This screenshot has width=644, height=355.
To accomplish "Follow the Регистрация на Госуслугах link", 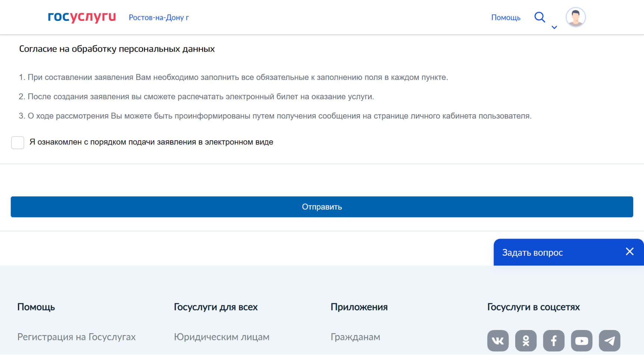I will tap(76, 337).
